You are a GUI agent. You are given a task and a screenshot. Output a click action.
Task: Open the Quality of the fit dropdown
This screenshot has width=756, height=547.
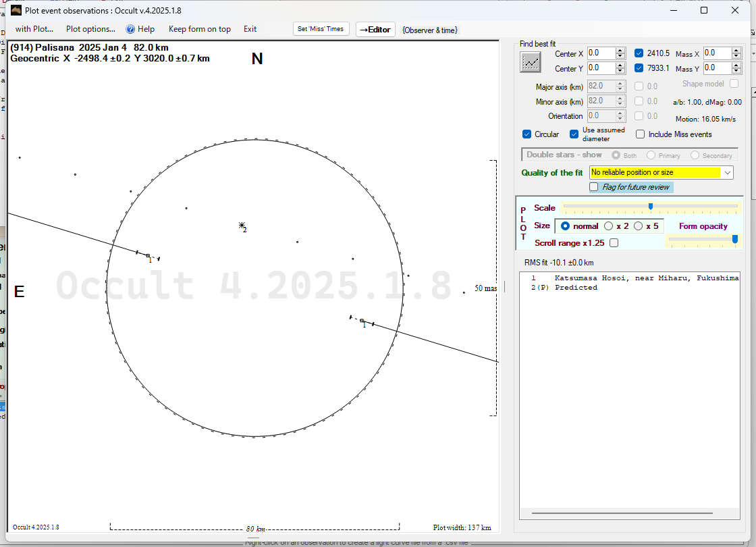coord(727,173)
